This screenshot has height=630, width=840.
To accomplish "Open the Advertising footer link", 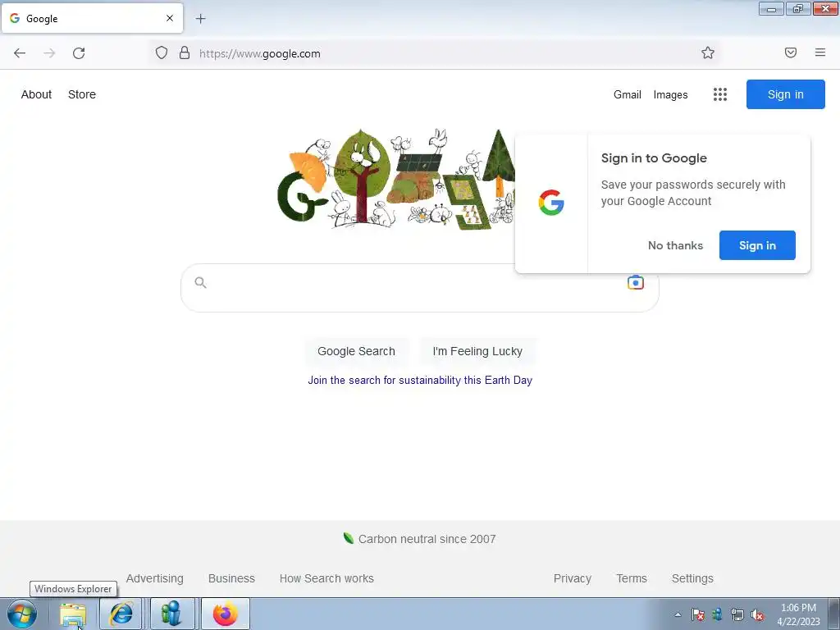I will pyautogui.click(x=154, y=578).
